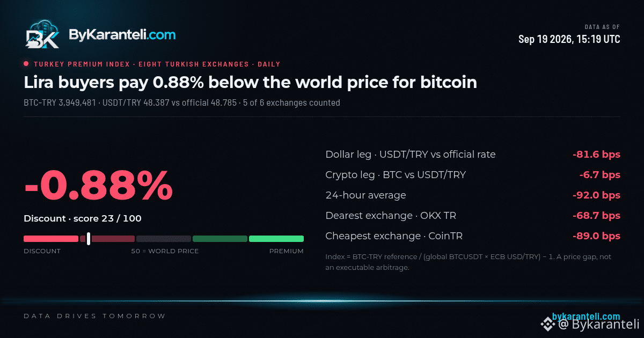Click the ByKaranteli.com header brand name
Image resolution: width=644 pixels, height=338 pixels.
coord(122,35)
